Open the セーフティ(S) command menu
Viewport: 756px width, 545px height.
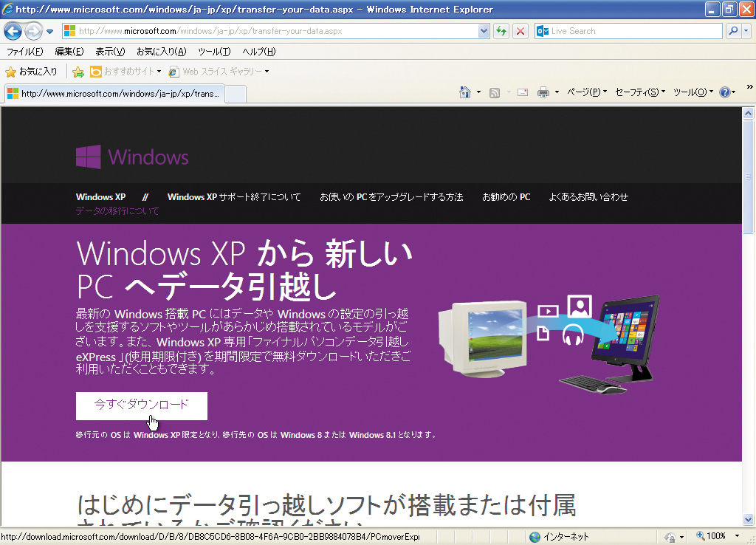click(x=640, y=92)
